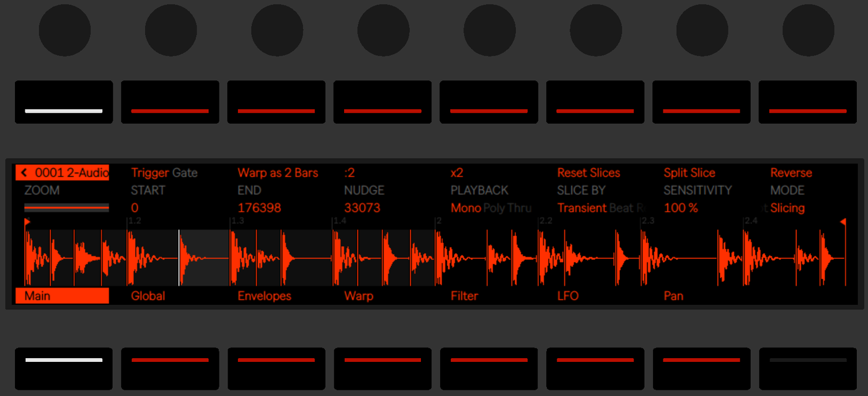The height and width of the screenshot is (396, 868).
Task: Switch Slice By to Beat
Action: click(x=622, y=208)
